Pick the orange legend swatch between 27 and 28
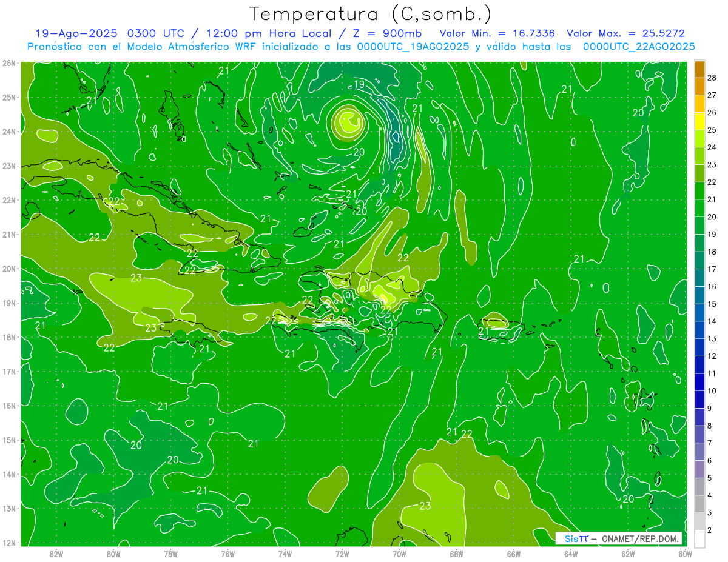This screenshot has width=728, height=562. [699, 87]
